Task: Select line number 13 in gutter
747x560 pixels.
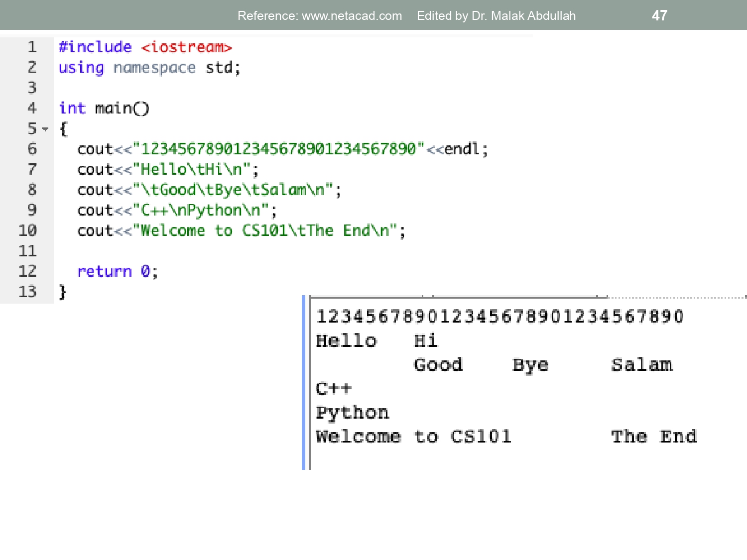Action: [x=27, y=292]
